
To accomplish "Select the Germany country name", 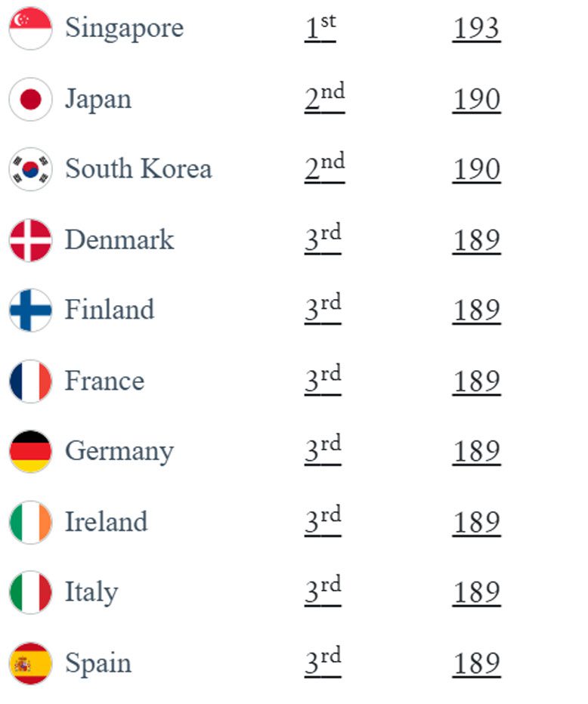I will (119, 451).
